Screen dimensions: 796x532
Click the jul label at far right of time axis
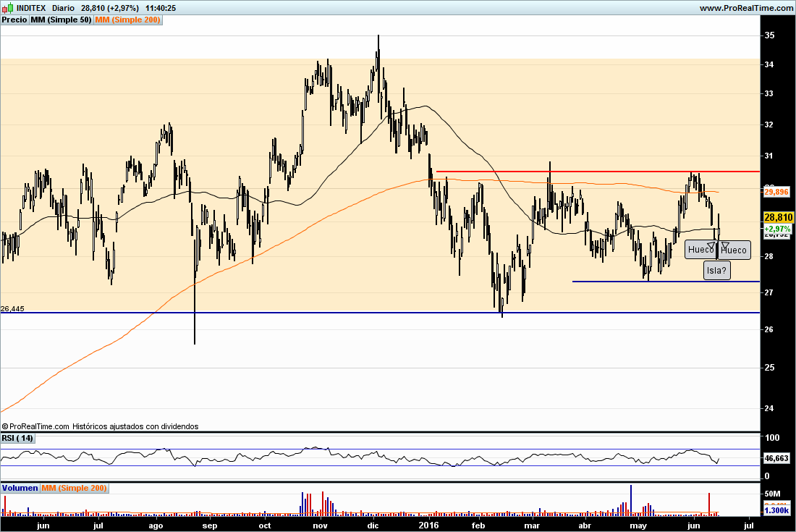748,525
